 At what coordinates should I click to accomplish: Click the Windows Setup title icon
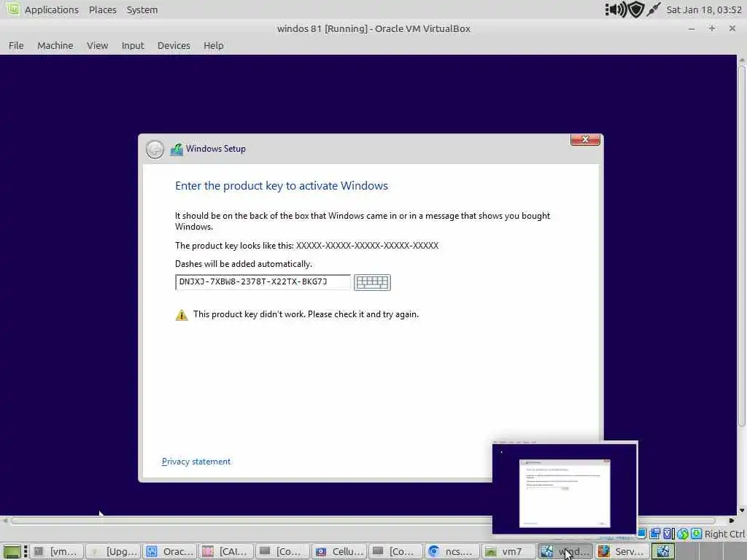[x=177, y=149]
